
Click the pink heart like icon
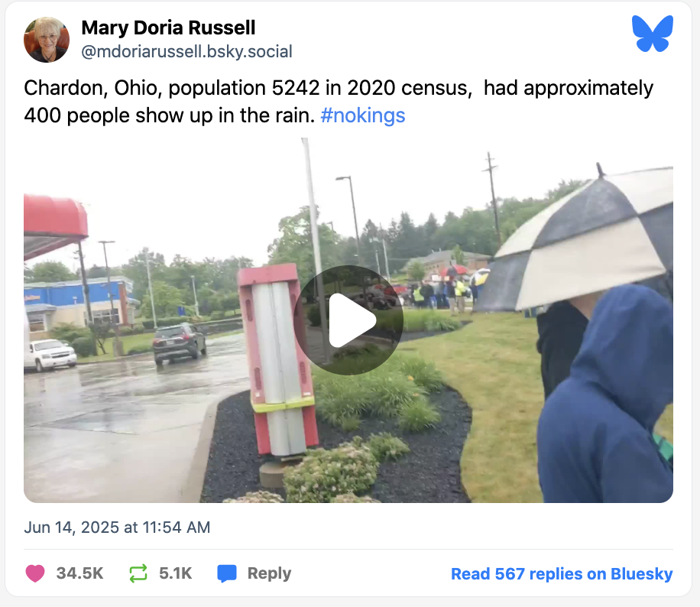(35, 573)
